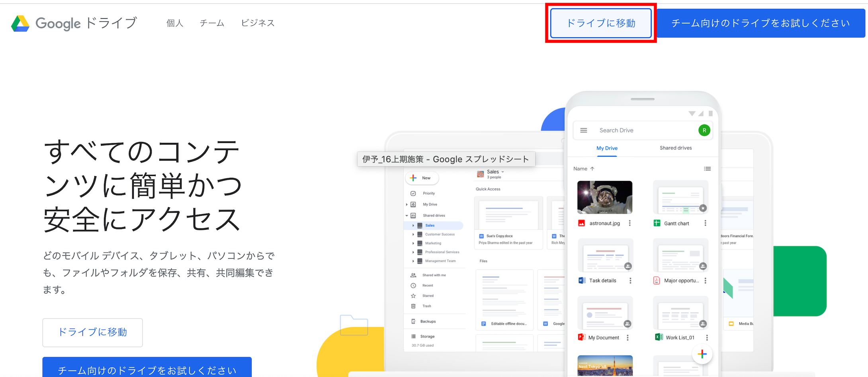The image size is (868, 377).
Task: Open more options for Work List_01
Action: click(x=707, y=338)
